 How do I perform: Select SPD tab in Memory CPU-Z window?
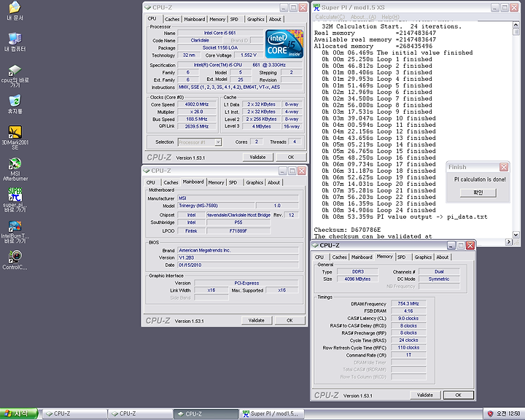coord(402,257)
